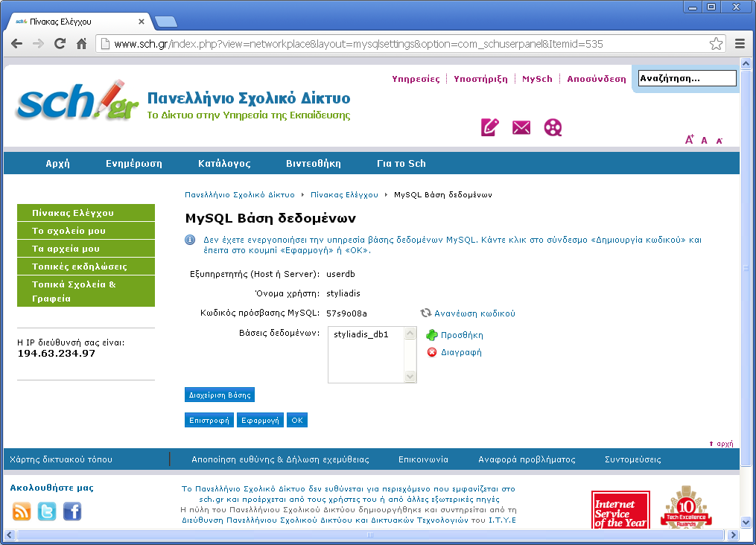This screenshot has width=756, height=545.
Task: Click the Tech Excellence Awards badge
Action: [686, 508]
